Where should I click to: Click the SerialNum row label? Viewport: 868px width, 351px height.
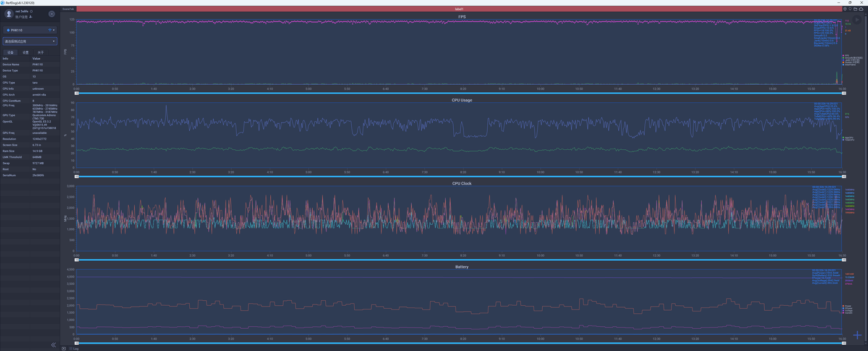pyautogui.click(x=9, y=175)
